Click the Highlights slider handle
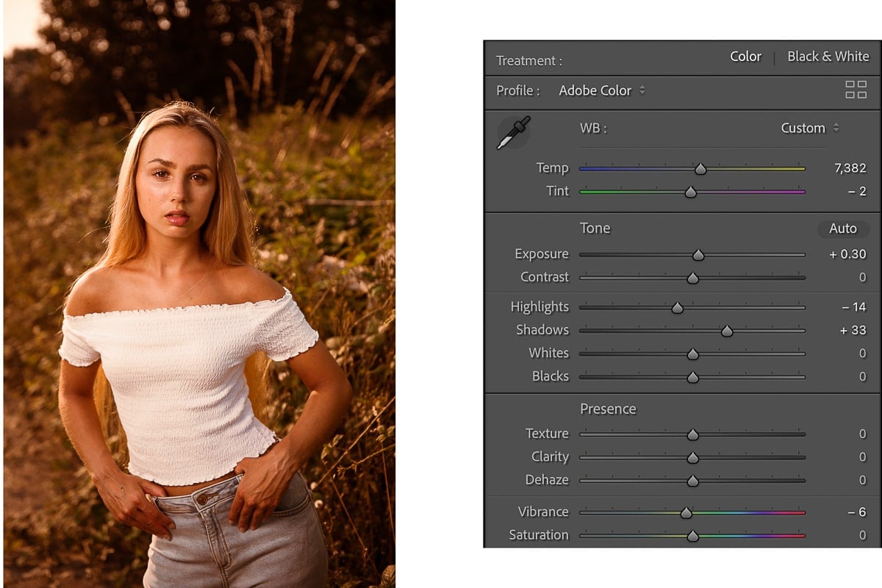Image resolution: width=882 pixels, height=588 pixels. 678,308
